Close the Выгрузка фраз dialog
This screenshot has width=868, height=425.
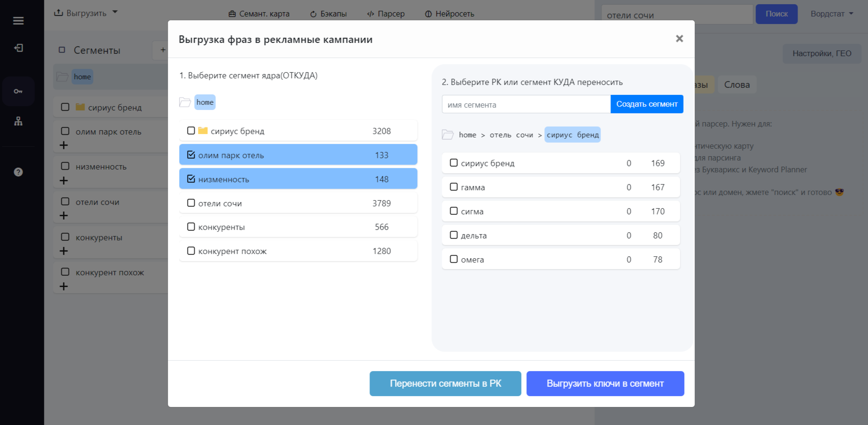point(679,39)
